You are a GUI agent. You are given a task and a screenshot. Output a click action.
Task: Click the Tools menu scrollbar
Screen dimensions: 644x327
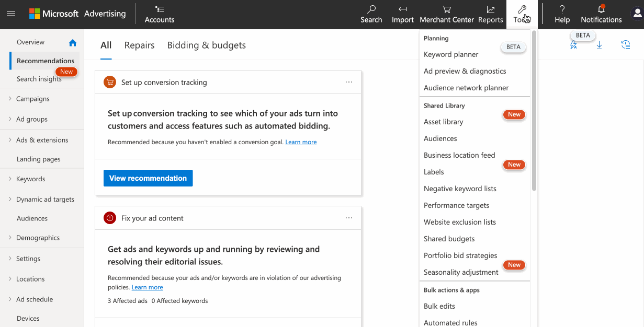(x=534, y=111)
